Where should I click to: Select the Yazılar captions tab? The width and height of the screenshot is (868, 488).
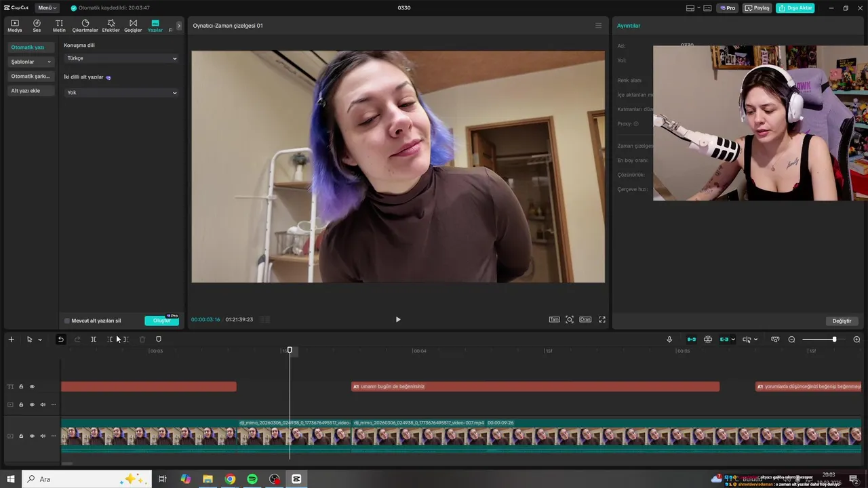click(x=155, y=26)
